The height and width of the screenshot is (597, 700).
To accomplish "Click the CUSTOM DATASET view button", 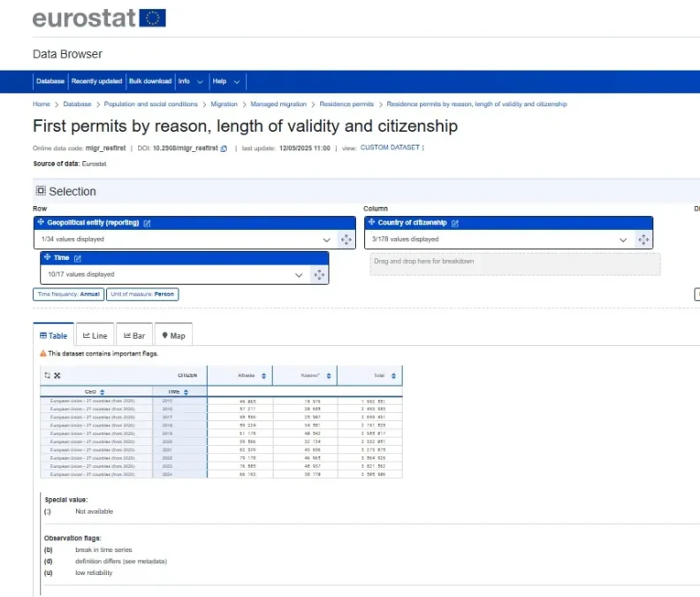I will pos(392,148).
